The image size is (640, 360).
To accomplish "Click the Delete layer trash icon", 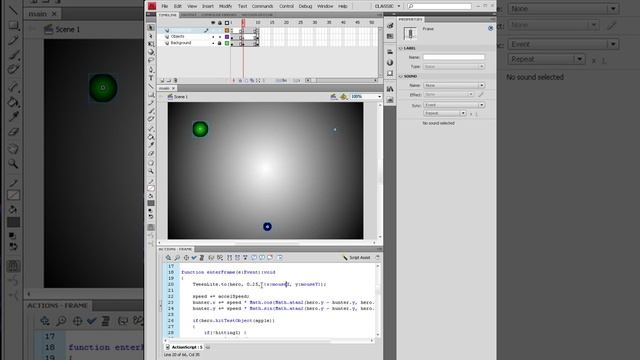I will pos(176,80).
